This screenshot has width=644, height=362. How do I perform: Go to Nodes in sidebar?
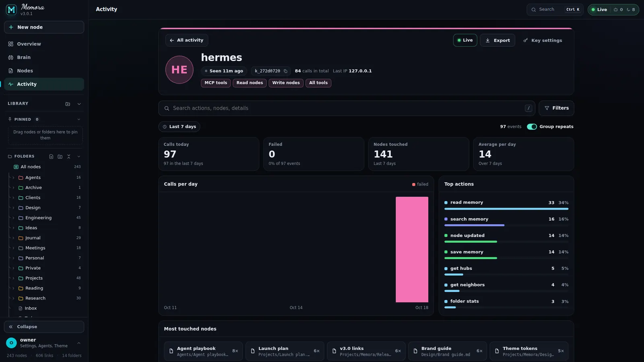click(x=44, y=71)
